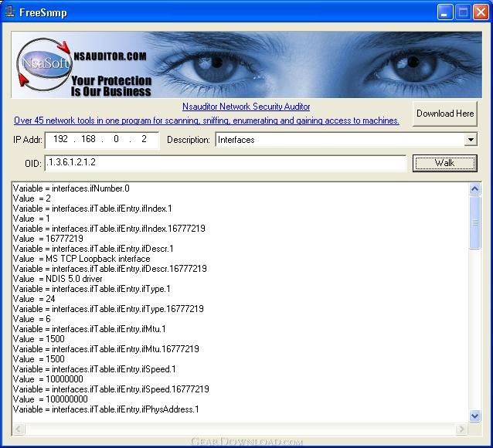Screen dimensions: 493x448
Task: Open the 'Over 45 network tools' link
Action: pos(206,120)
